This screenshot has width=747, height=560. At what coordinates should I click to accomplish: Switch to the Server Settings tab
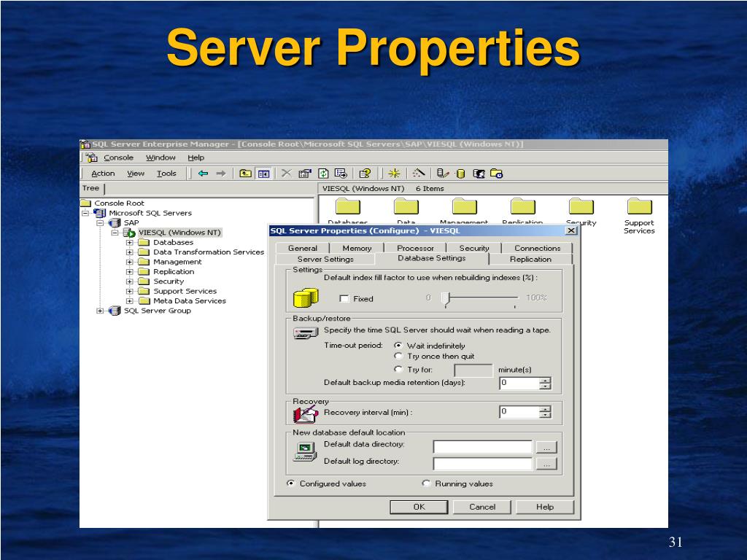click(x=325, y=259)
